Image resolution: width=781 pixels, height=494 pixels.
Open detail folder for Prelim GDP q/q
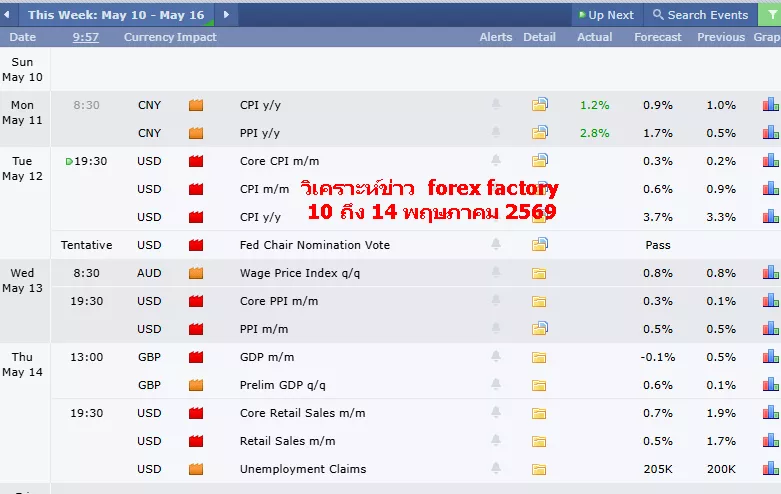click(x=539, y=385)
